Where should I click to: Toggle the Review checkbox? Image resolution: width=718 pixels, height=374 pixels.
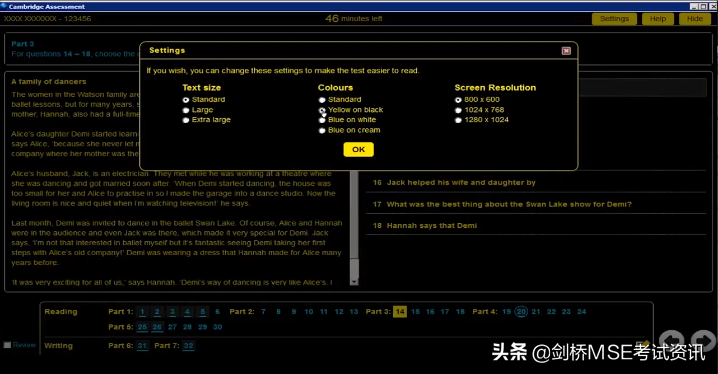[x=7, y=345]
